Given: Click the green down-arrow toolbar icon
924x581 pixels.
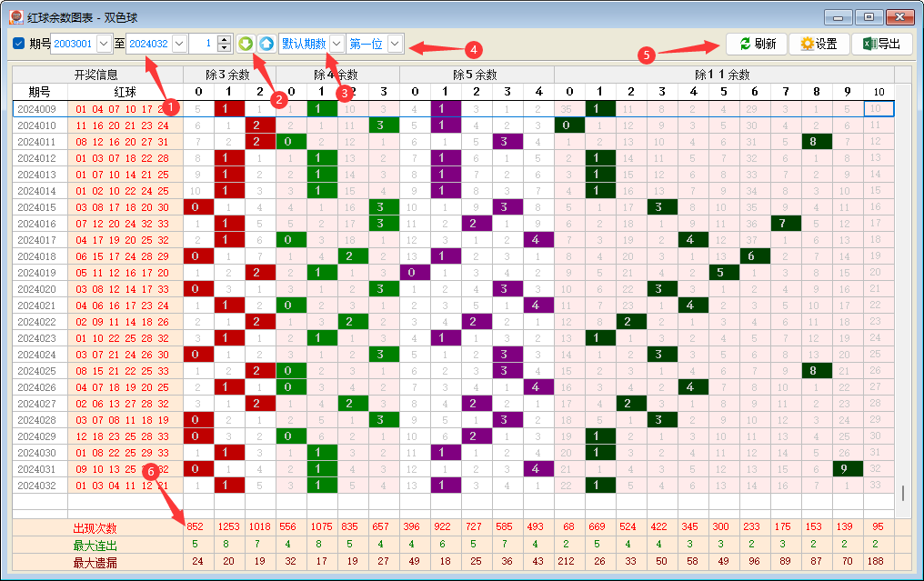Looking at the screenshot, I should pos(246,44).
